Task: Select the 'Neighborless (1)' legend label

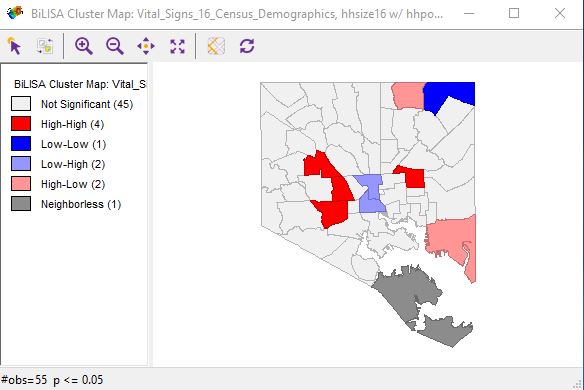Action: click(x=81, y=204)
